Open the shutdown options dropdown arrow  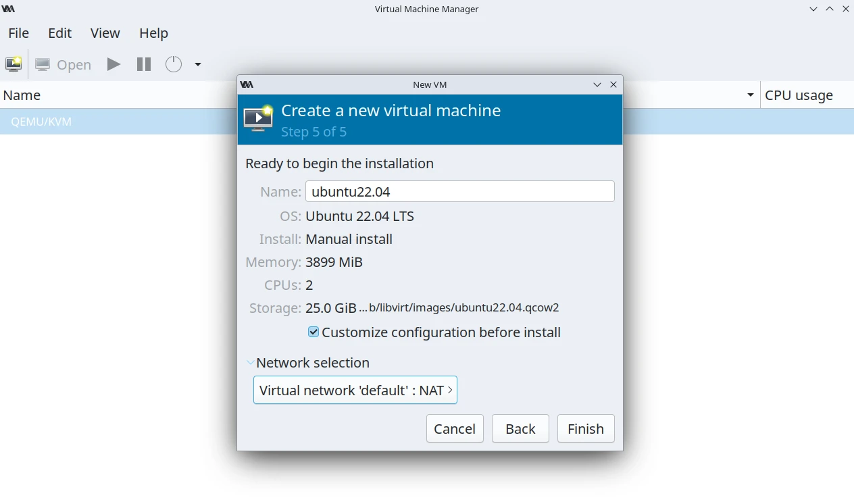[198, 64]
